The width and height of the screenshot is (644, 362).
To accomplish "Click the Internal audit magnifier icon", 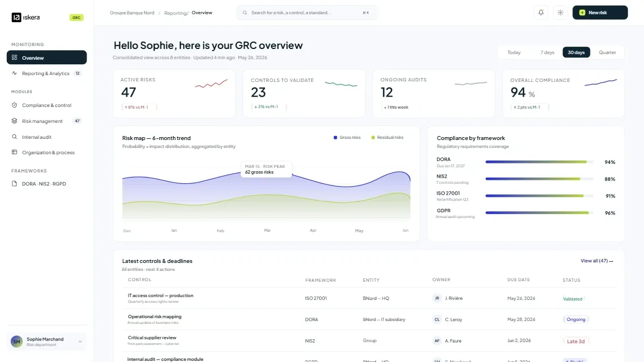I will pyautogui.click(x=14, y=137).
